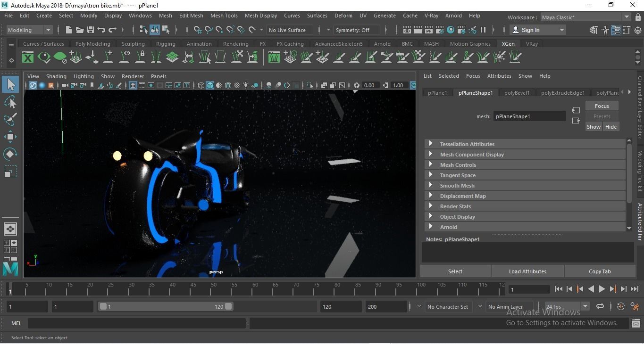Toggle smooth shade all cube in viewport

(x=210, y=85)
